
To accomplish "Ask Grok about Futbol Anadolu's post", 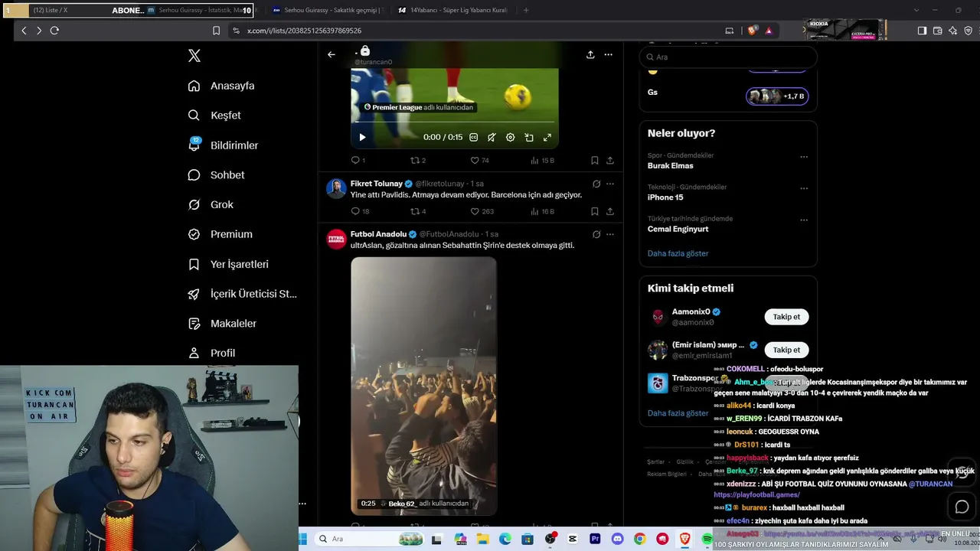I will tap(596, 234).
